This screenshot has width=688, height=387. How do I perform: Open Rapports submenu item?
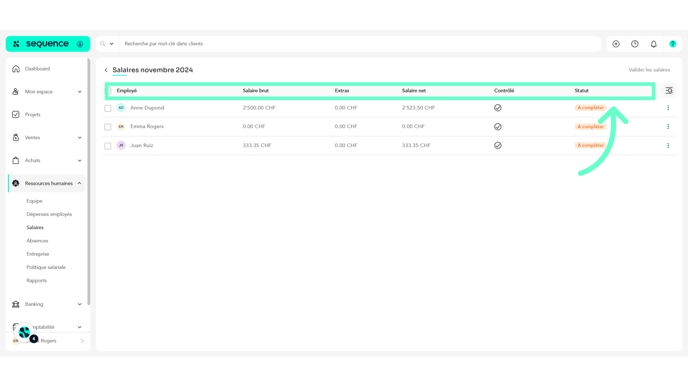coord(36,280)
